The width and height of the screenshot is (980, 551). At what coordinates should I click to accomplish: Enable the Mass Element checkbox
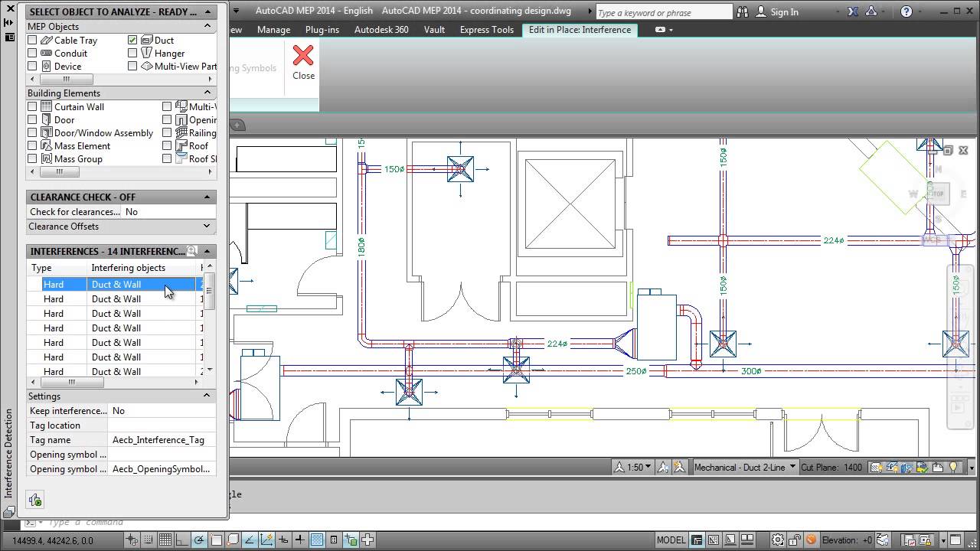tap(32, 145)
